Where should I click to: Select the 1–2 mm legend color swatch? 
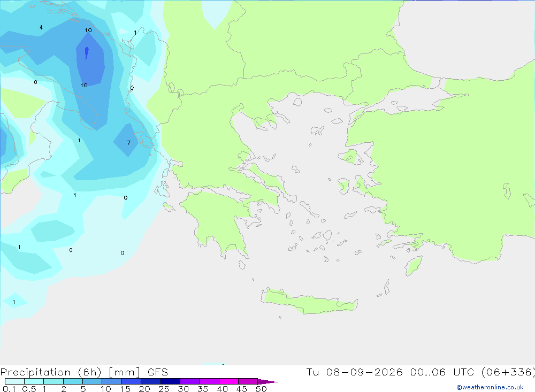click(53, 381)
